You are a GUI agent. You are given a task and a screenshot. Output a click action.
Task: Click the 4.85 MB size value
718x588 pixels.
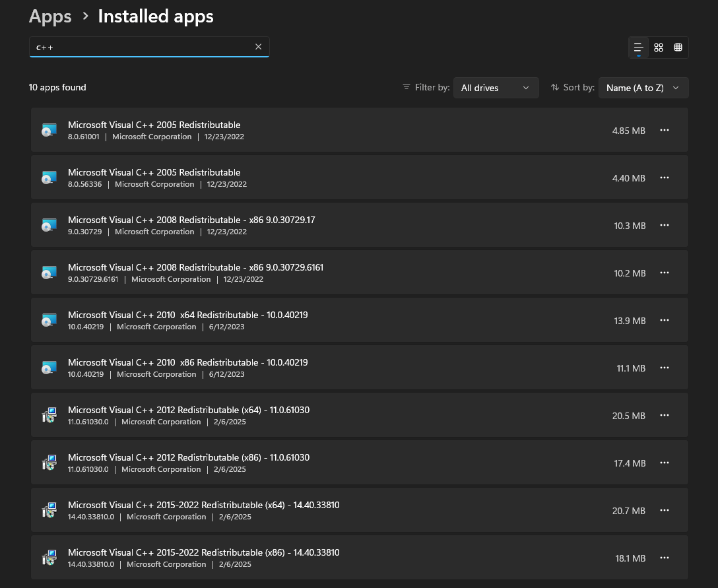(x=629, y=131)
